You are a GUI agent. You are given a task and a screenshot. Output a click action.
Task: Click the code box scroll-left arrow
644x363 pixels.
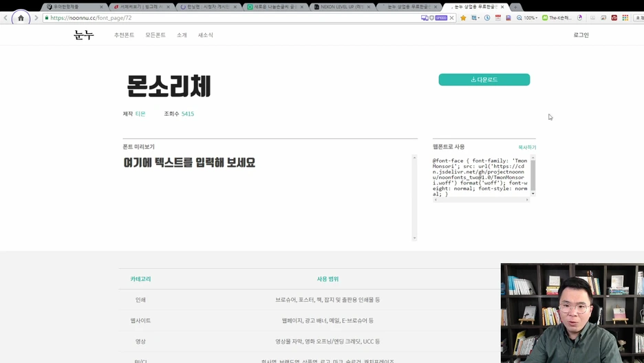pos(436,200)
